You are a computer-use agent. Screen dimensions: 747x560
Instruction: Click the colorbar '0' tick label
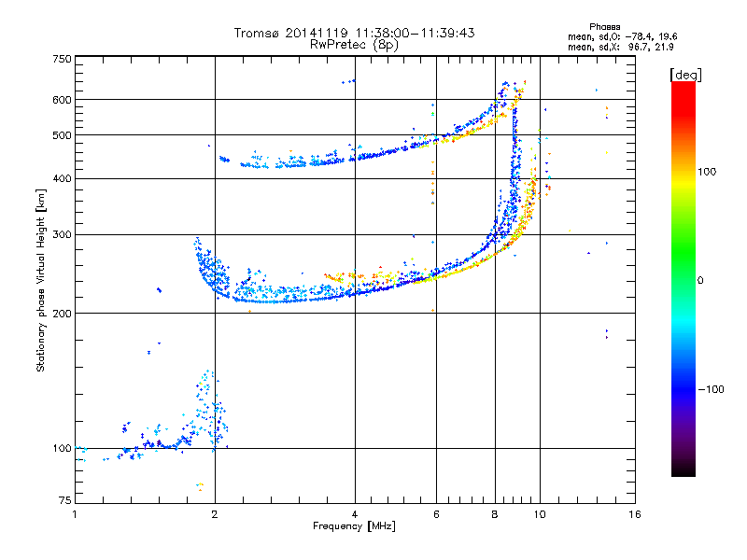(700, 281)
